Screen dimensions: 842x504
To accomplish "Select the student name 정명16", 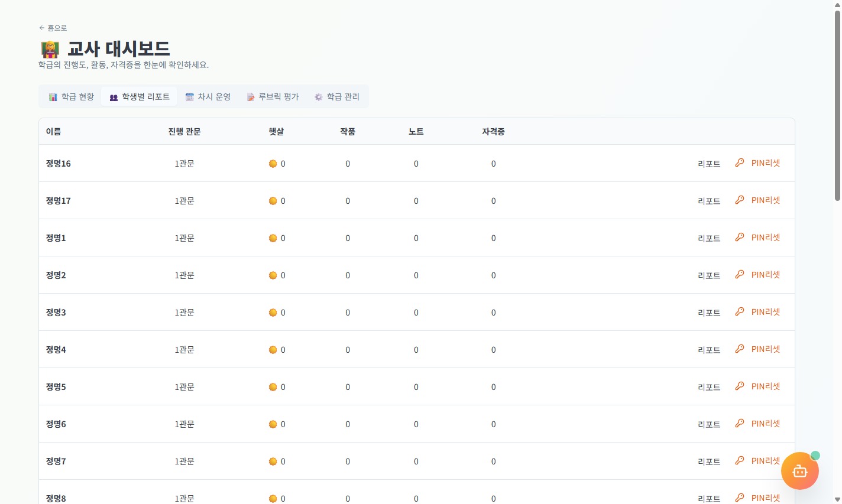I will click(59, 164).
